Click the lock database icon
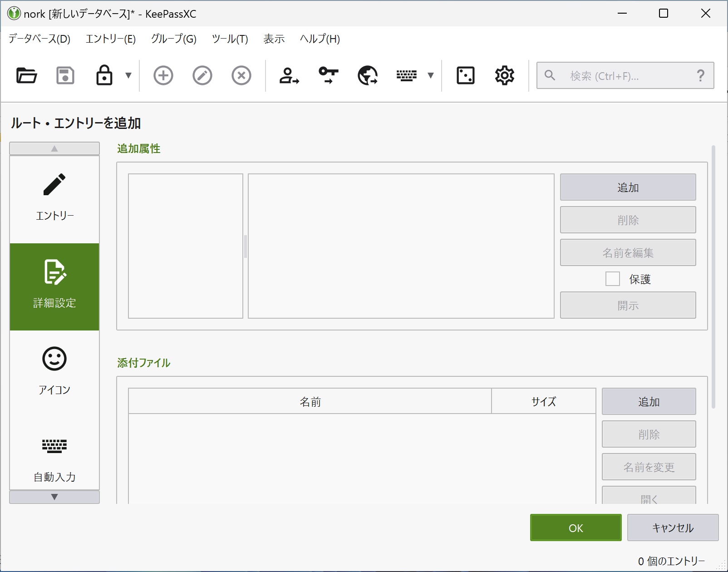The image size is (728, 572). click(x=105, y=75)
